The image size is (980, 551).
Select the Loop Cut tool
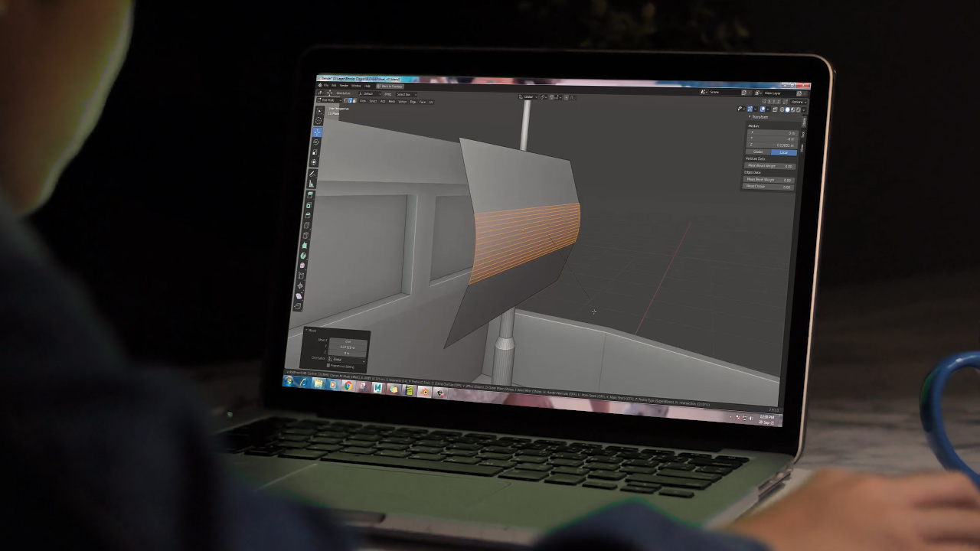tap(307, 225)
